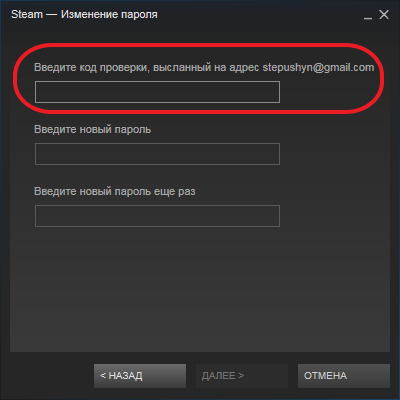Cancel with the ОТМЕНА button

344,376
